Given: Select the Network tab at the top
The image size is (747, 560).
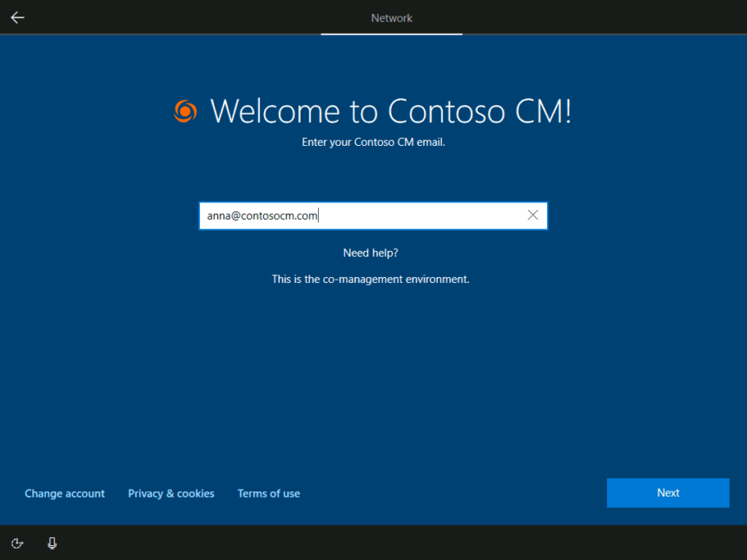Looking at the screenshot, I should pyautogui.click(x=391, y=17).
